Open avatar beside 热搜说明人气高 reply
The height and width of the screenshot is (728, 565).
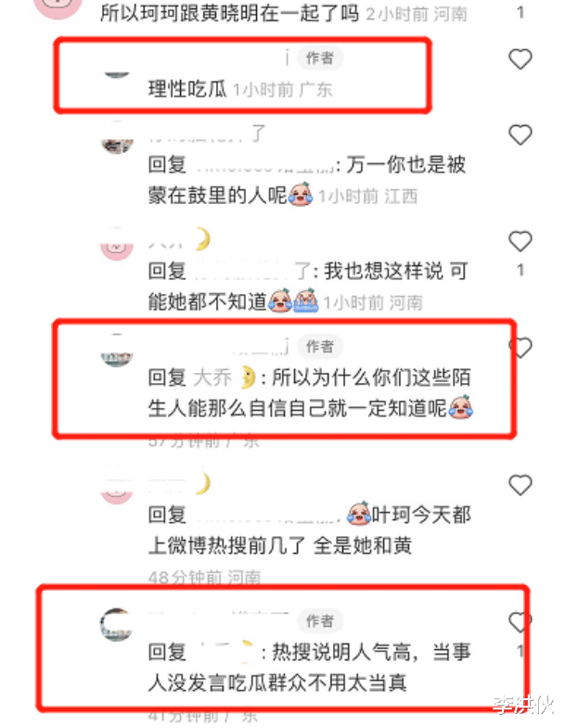[117, 625]
